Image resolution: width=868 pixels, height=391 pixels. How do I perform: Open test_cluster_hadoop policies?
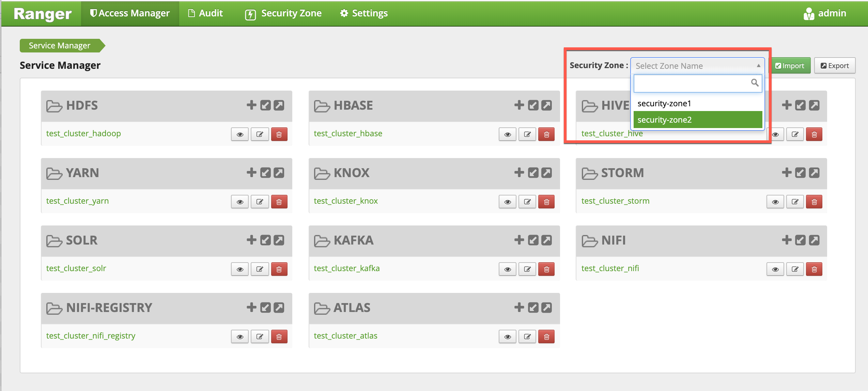pyautogui.click(x=83, y=134)
